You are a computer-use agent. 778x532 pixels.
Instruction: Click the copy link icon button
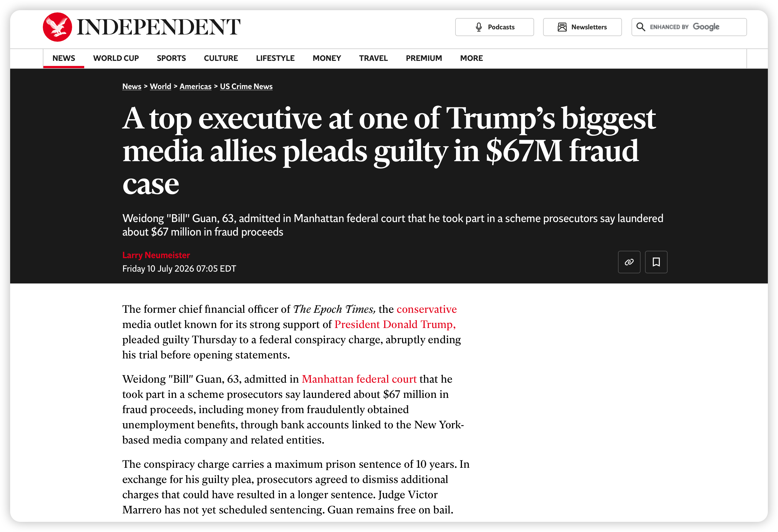point(629,262)
